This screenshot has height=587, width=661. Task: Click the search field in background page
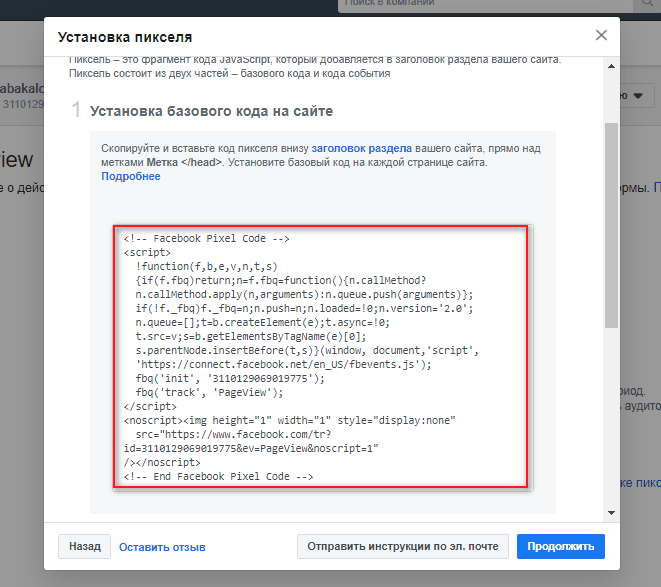pos(485,5)
